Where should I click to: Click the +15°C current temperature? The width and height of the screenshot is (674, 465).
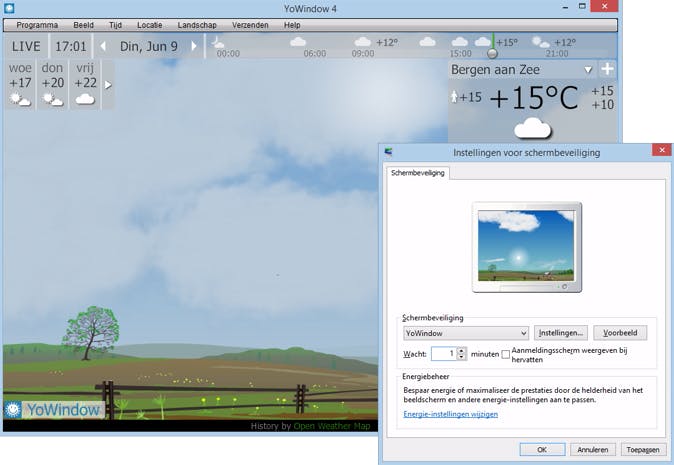(x=533, y=98)
